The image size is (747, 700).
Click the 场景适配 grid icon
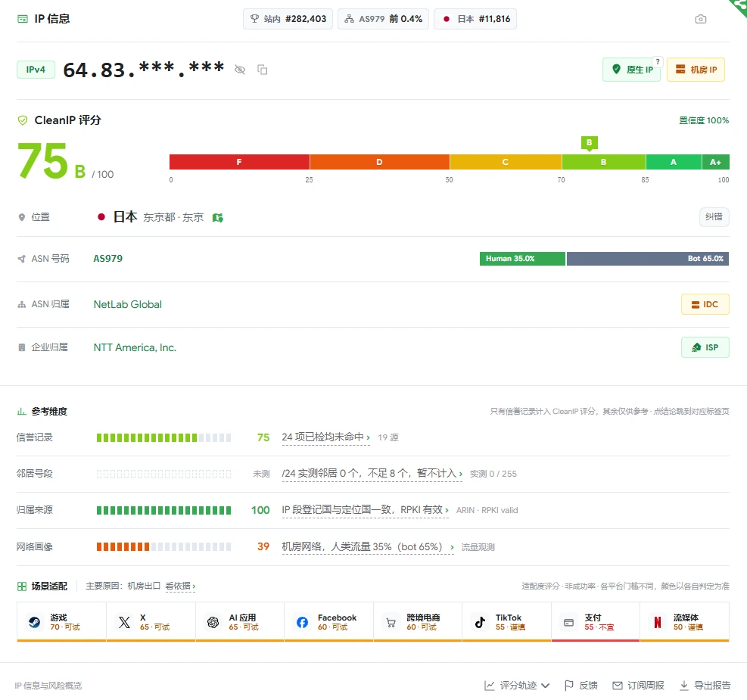click(22, 586)
